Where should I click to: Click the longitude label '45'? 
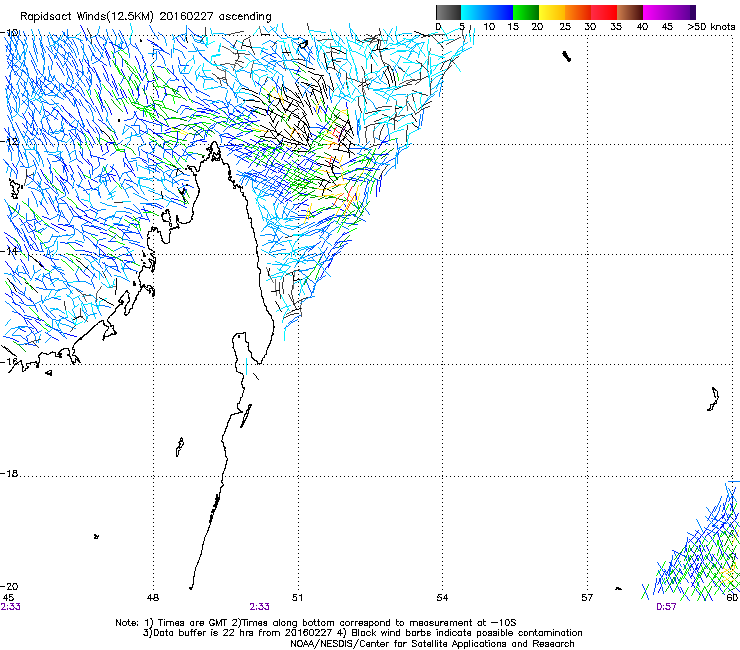pos(8,598)
